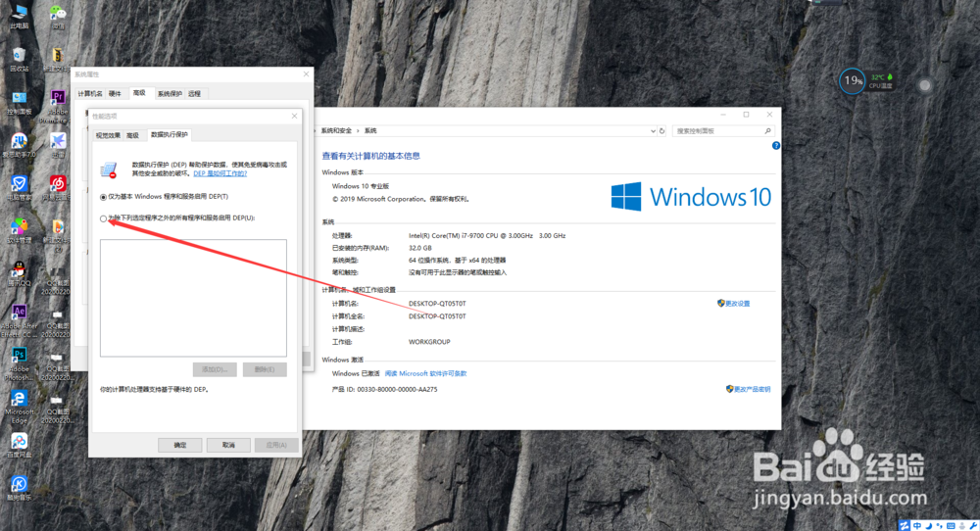Click 系统 breadcrumb in address bar
The height and width of the screenshot is (531, 980).
tap(370, 131)
